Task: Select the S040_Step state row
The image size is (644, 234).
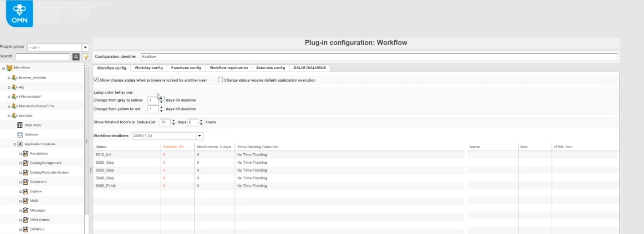Action: pyautogui.click(x=280, y=178)
